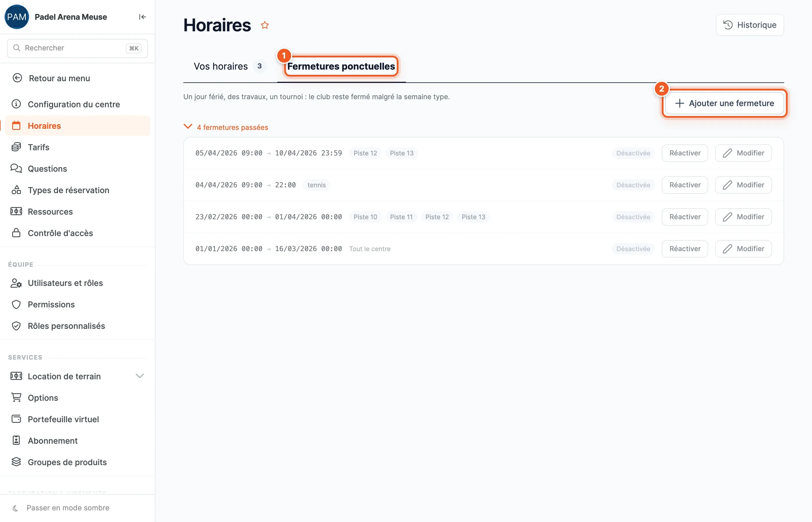Click the tennis tag
The image size is (812, 522).
pos(316,185)
